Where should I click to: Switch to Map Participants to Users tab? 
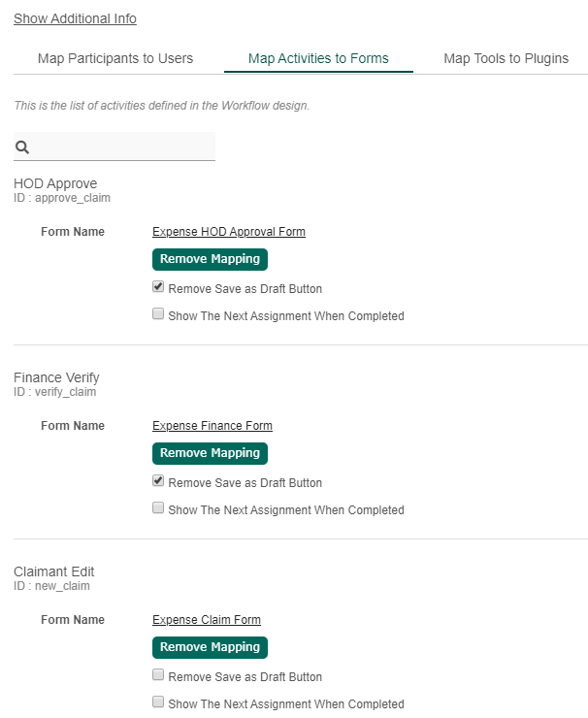115,58
